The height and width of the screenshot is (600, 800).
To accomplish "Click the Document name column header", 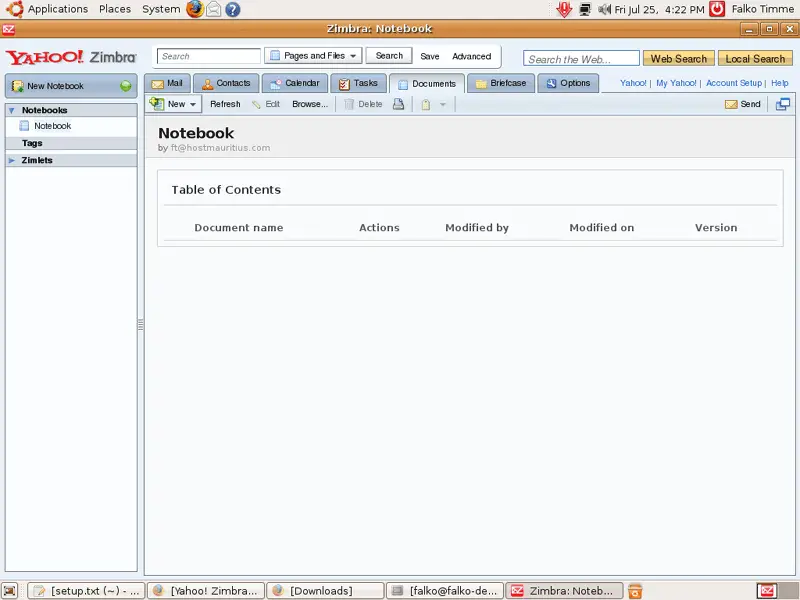I will click(x=239, y=228).
